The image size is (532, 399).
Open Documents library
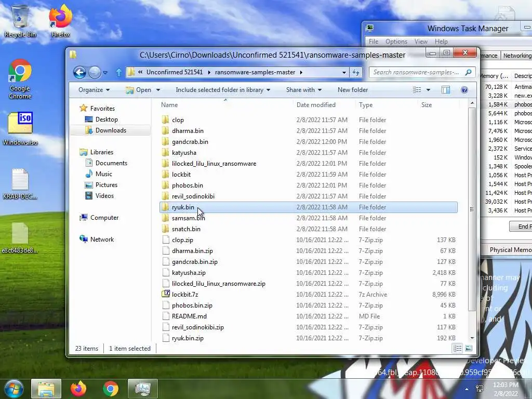(x=106, y=163)
